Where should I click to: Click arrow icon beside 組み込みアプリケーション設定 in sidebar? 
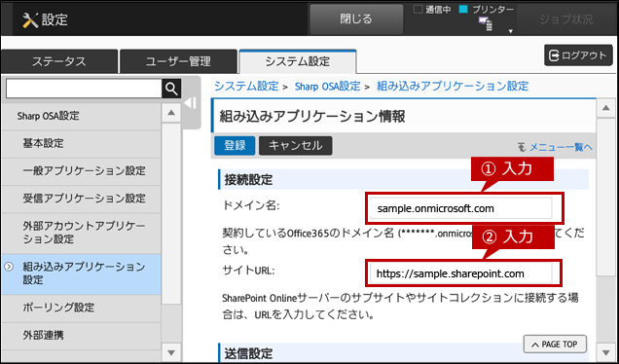click(x=9, y=268)
